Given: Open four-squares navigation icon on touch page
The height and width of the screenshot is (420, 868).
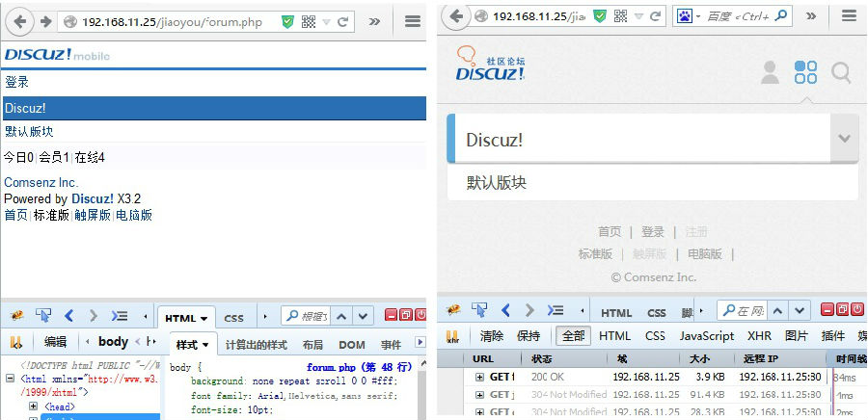Looking at the screenshot, I should pyautogui.click(x=805, y=72).
